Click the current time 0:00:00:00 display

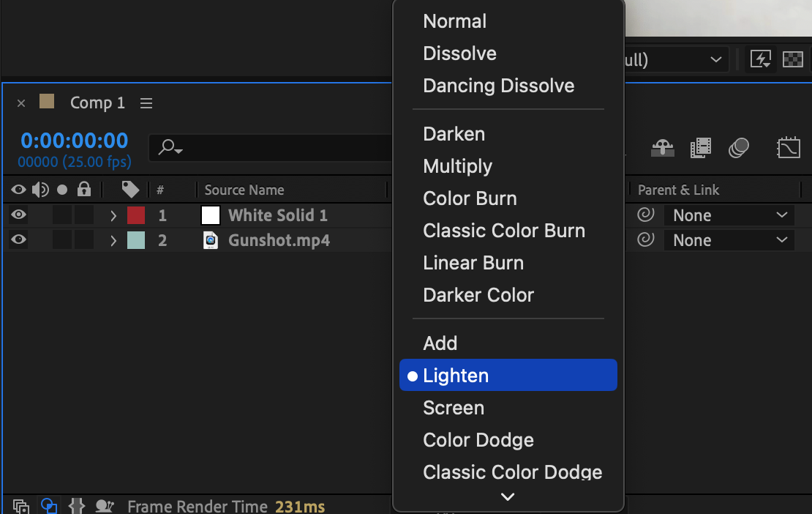74,141
